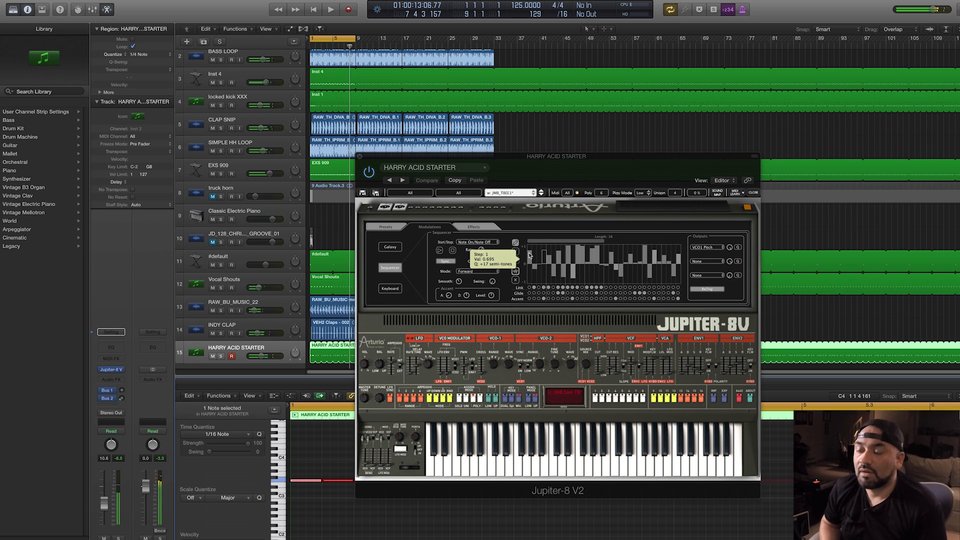This screenshot has width=960, height=540.
Task: Click the plugin Compare button
Action: [427, 180]
